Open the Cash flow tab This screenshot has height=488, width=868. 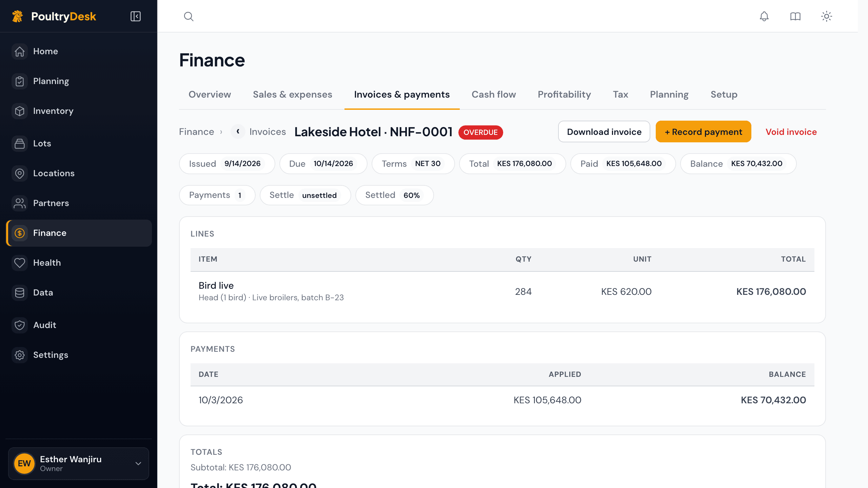click(494, 95)
